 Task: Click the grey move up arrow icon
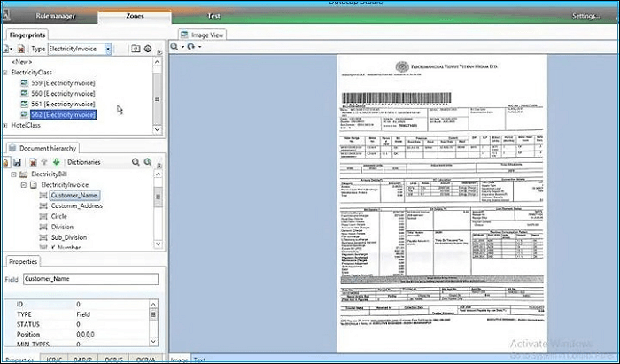tap(44, 162)
